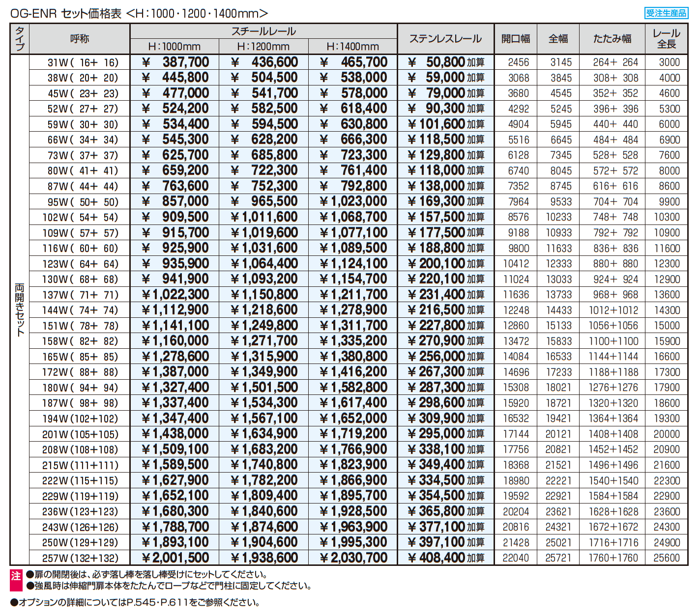Click the H:1400mm sub-header
700x616 pixels.
pyautogui.click(x=352, y=47)
